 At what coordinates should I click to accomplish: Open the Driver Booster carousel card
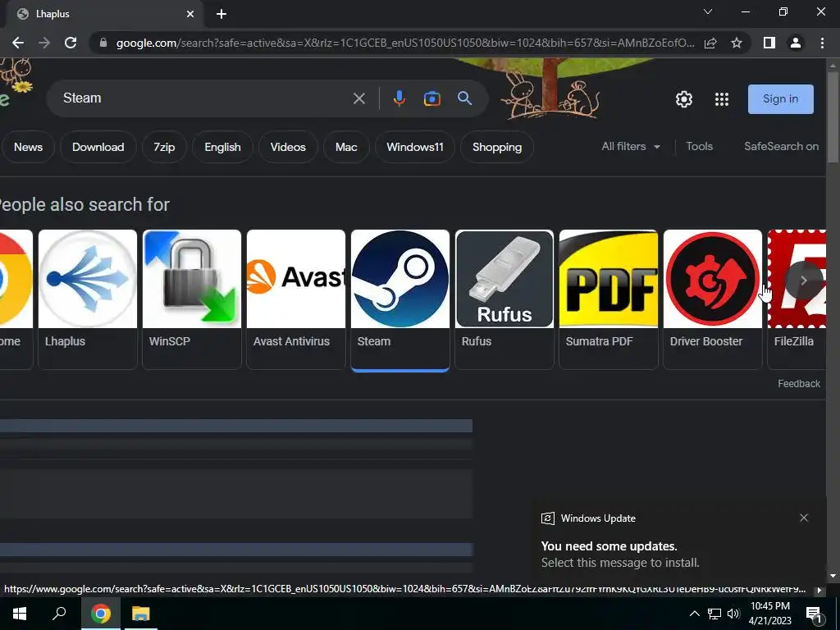pyautogui.click(x=713, y=299)
